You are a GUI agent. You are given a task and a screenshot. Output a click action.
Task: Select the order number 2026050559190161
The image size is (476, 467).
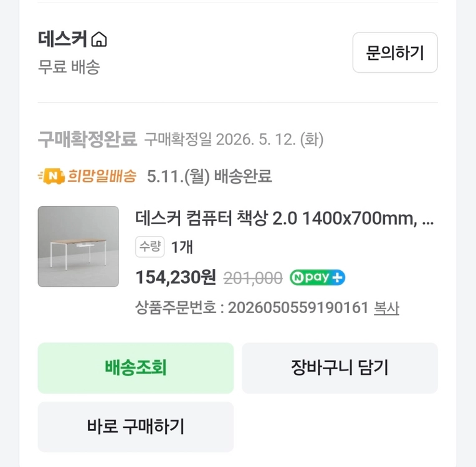pyautogui.click(x=298, y=308)
